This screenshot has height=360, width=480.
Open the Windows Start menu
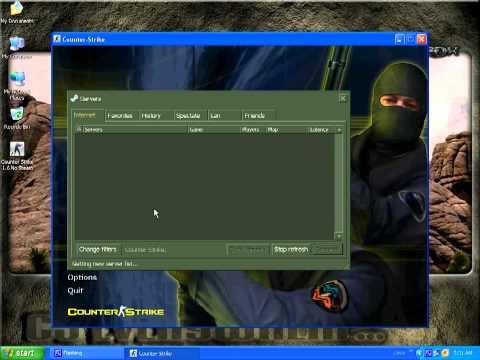22,353
